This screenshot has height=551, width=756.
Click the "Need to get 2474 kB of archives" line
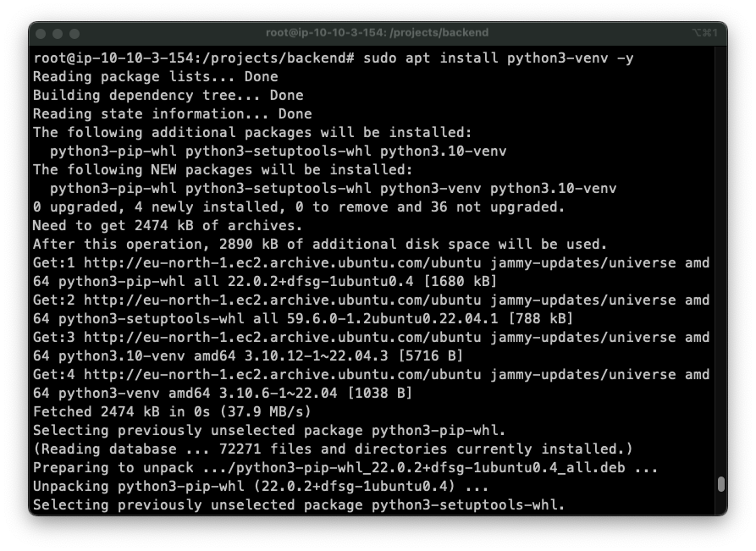coord(168,225)
